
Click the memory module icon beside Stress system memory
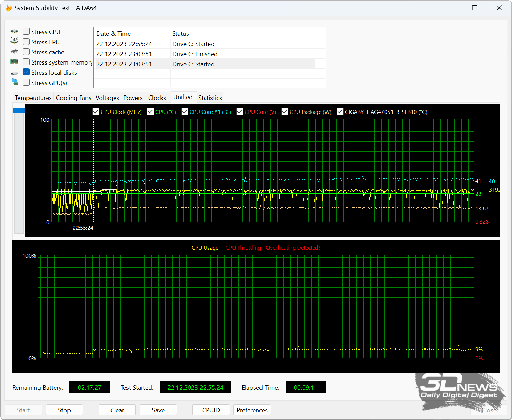coord(15,61)
